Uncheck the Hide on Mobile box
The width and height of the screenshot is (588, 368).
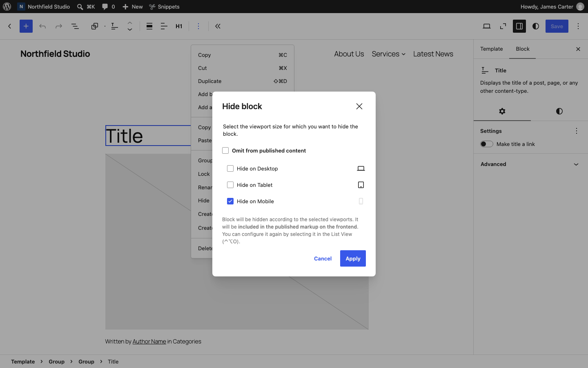[230, 201]
